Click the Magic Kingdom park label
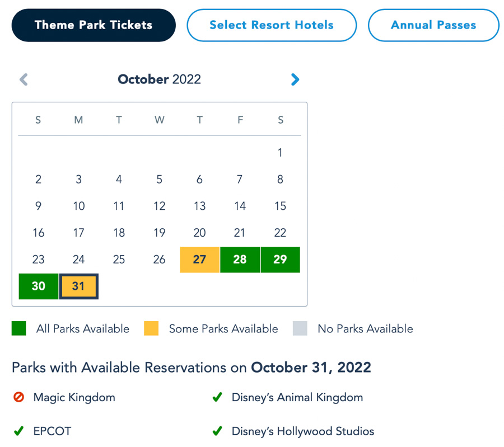The height and width of the screenshot is (447, 504). (x=74, y=398)
